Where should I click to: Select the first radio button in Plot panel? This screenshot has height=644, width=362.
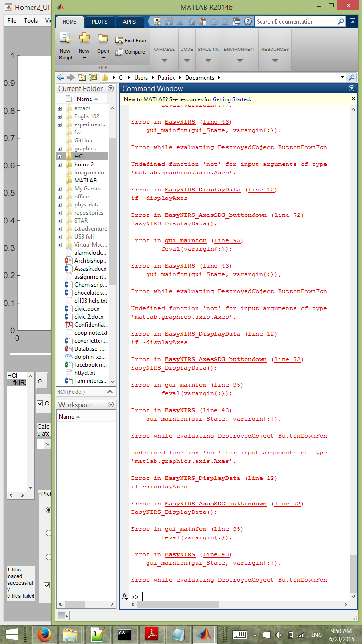(x=48, y=510)
